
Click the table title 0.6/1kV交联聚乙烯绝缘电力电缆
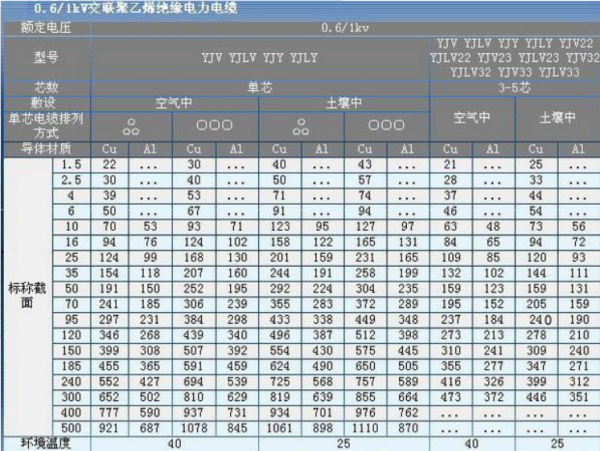(135, 8)
